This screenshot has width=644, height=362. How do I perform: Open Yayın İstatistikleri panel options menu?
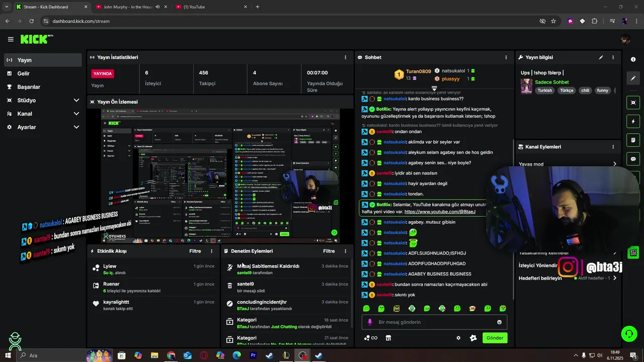coord(345,57)
